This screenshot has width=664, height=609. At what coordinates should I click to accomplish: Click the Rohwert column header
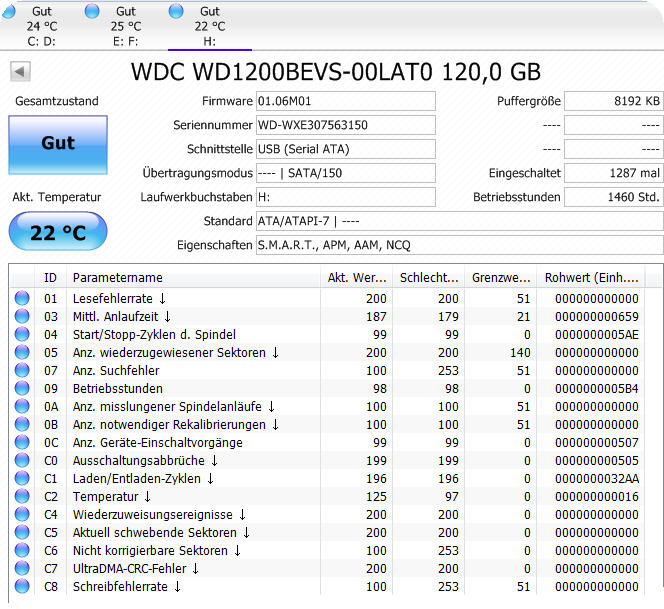pyautogui.click(x=592, y=278)
